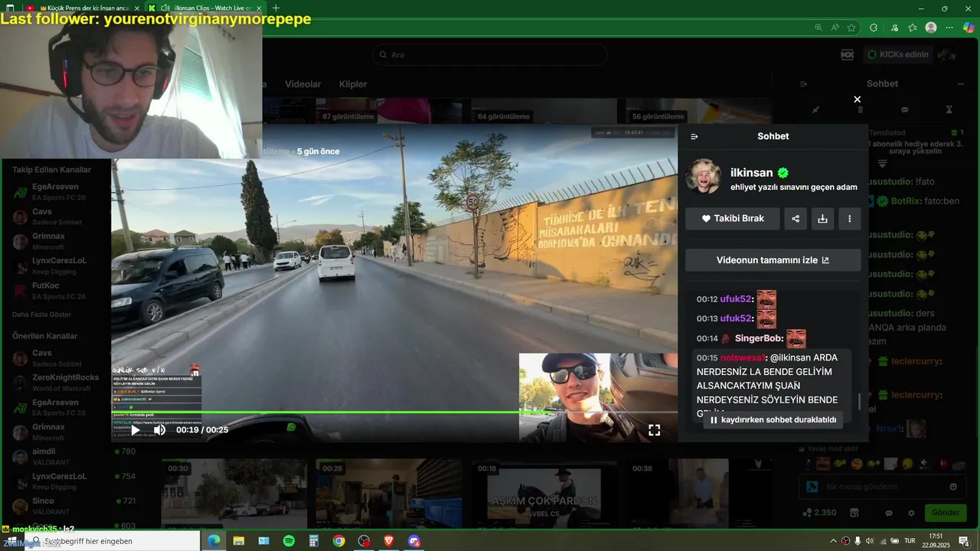Open Copilot icon in browser toolbar
980x551 pixels.
coord(969,28)
